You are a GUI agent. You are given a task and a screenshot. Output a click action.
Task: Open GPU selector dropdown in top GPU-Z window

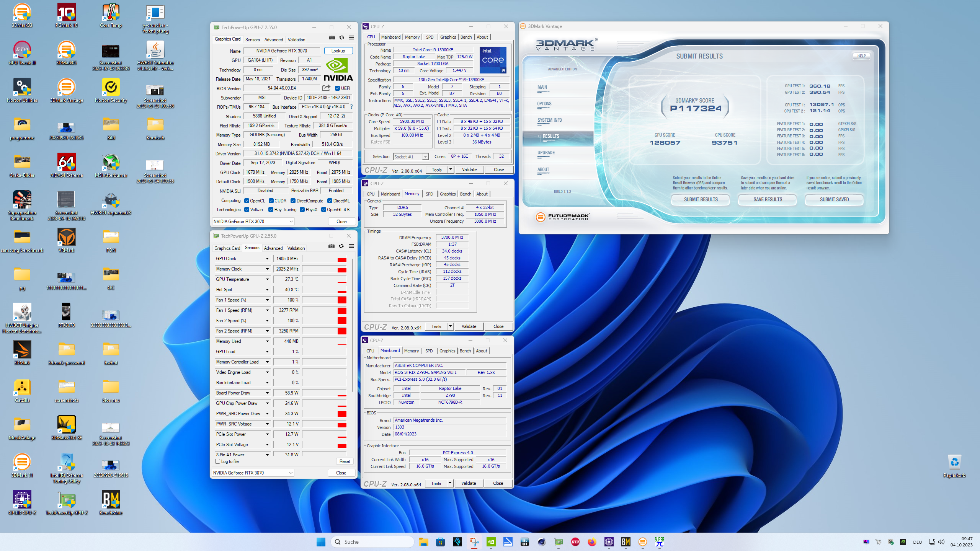(253, 221)
